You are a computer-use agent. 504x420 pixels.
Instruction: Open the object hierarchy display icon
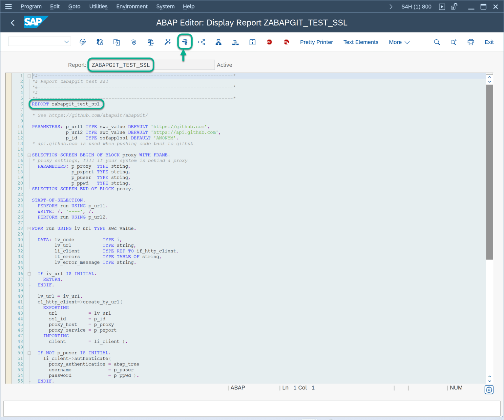pyautogui.click(x=219, y=42)
